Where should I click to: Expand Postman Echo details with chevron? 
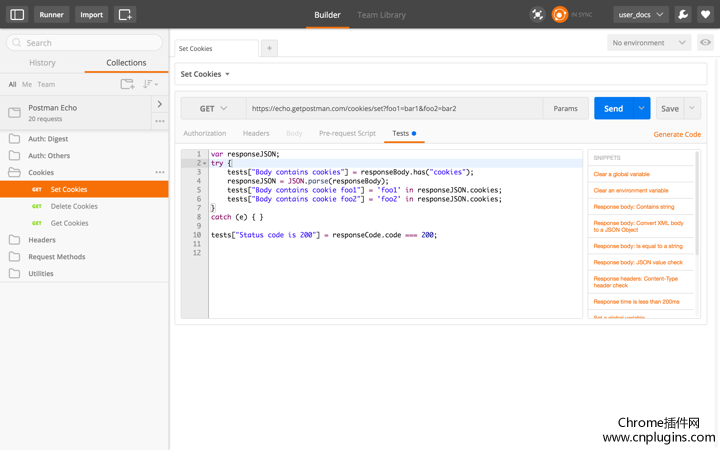pos(160,104)
